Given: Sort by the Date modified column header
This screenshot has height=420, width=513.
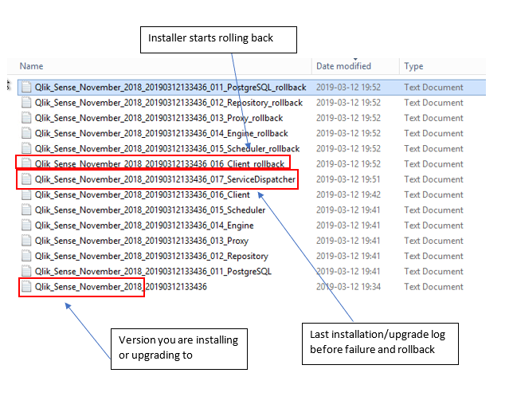Looking at the screenshot, I should pyautogui.click(x=343, y=66).
